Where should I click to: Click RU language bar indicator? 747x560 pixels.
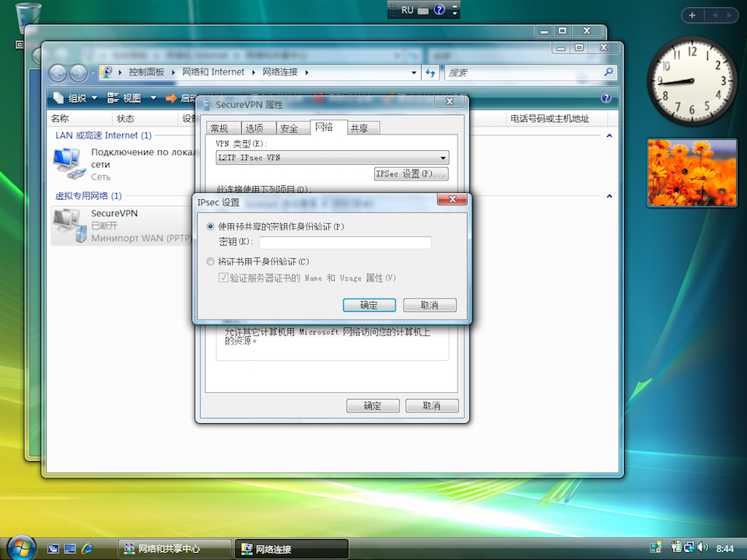pos(407,10)
